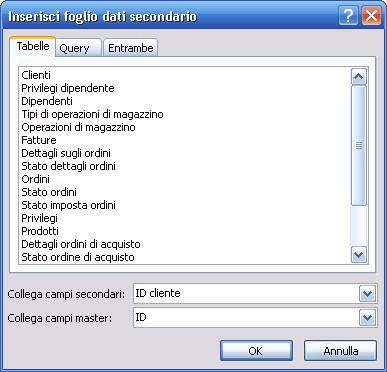This screenshot has height=372, width=387.
Task: Click the Help question mark icon
Action: click(x=348, y=16)
